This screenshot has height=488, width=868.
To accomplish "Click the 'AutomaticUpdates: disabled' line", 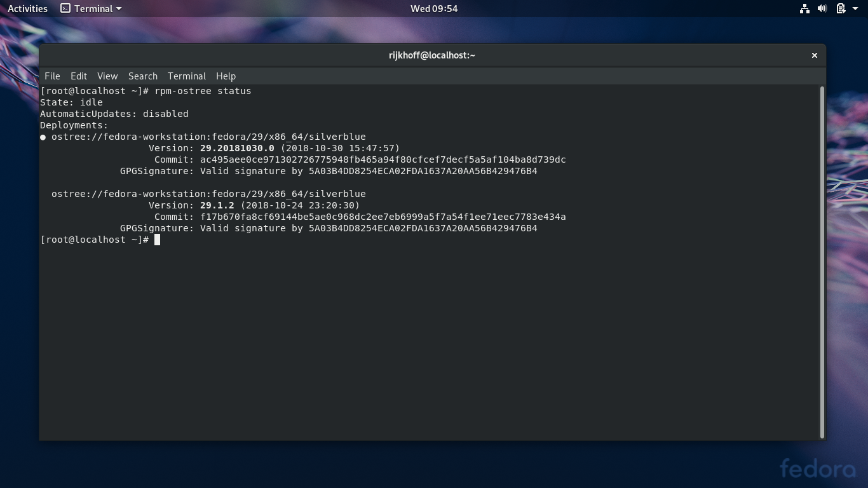I will click(114, 114).
